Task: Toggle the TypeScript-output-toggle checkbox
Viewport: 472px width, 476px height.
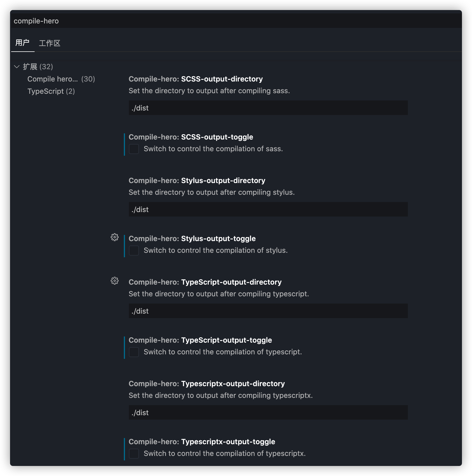Action: [134, 352]
